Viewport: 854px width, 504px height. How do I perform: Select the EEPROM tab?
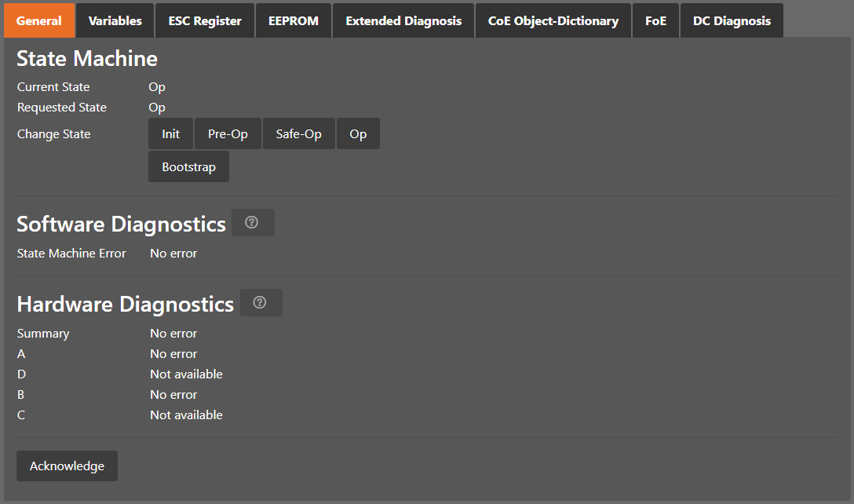tap(294, 20)
